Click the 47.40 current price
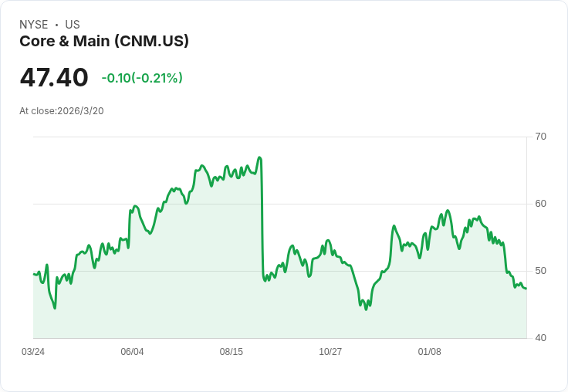Screen dimensions: 568x392 tap(54, 77)
